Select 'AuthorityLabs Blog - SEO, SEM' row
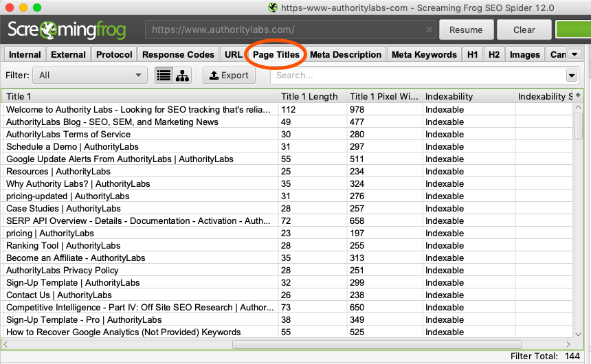 [x=287, y=122]
